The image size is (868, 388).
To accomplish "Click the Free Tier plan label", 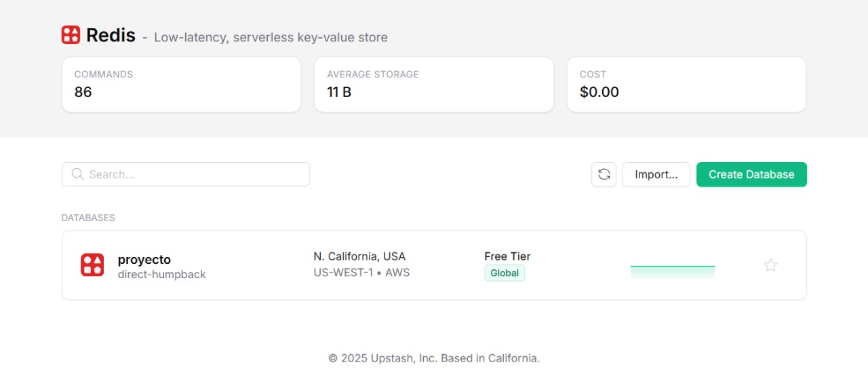I will coord(507,256).
